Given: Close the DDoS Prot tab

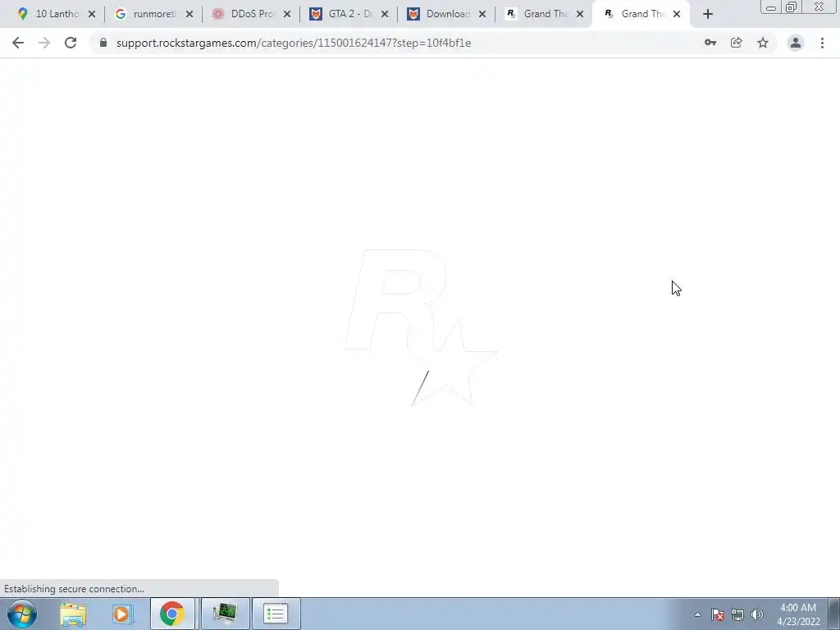Looking at the screenshot, I should point(286,14).
